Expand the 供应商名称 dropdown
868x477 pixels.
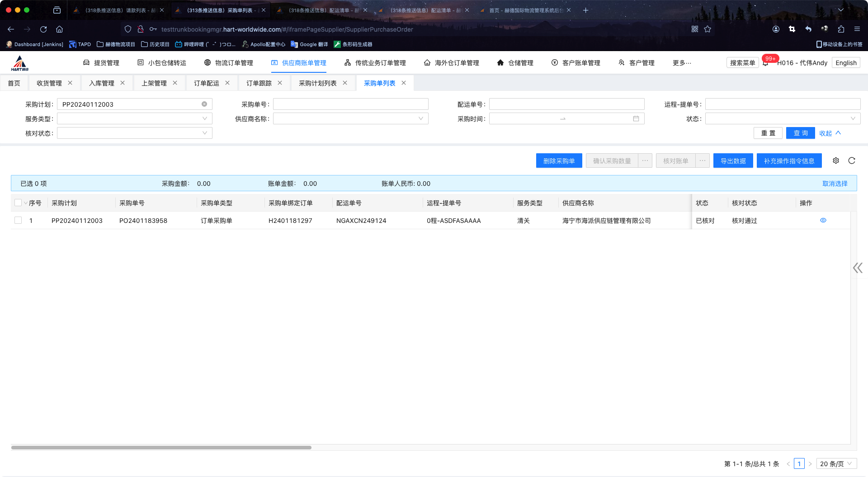click(x=350, y=118)
